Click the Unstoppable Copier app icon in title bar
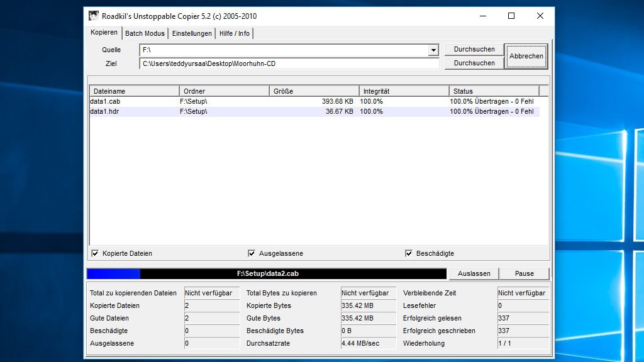644x362 pixels. click(94, 16)
